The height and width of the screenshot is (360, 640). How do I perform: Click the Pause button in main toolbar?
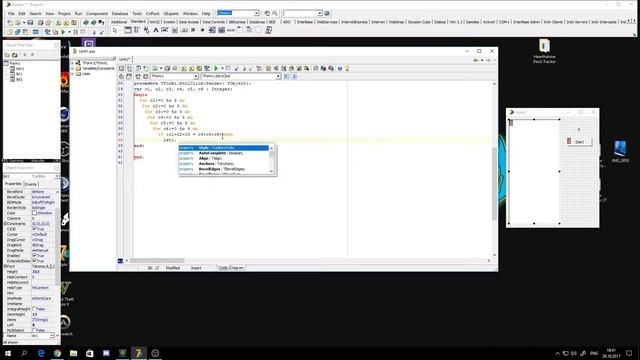76,32
